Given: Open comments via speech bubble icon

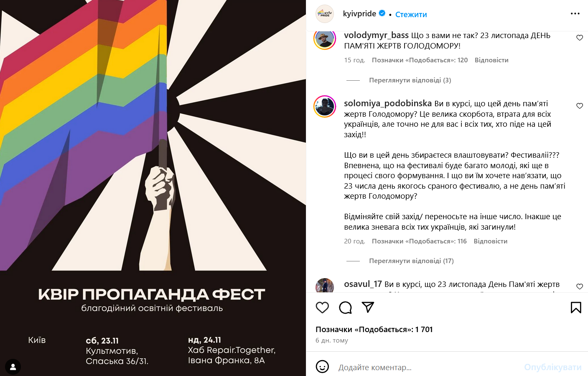Looking at the screenshot, I should click(345, 308).
